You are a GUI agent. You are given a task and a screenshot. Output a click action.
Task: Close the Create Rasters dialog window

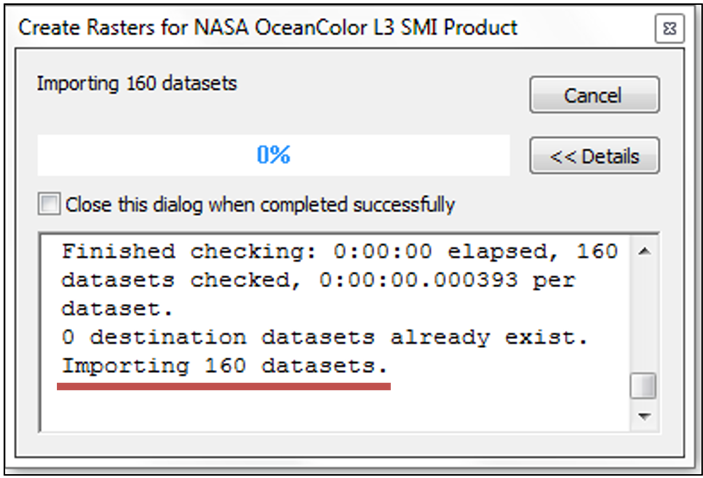[668, 29]
